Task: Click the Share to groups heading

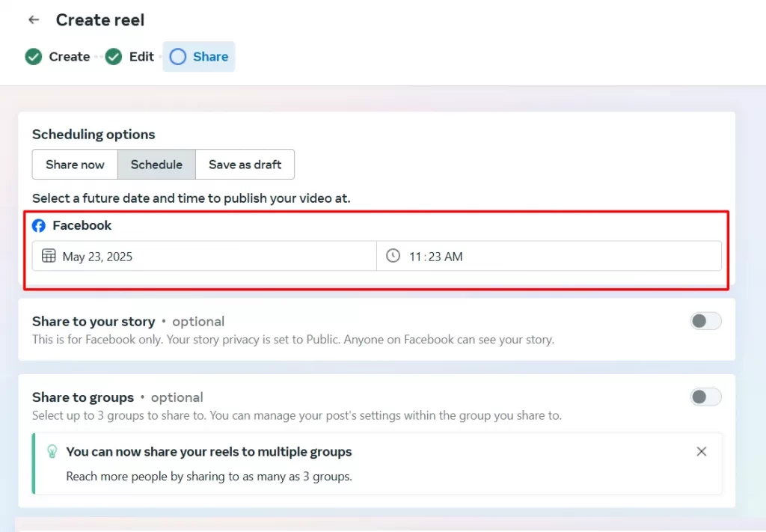Action: (83, 397)
